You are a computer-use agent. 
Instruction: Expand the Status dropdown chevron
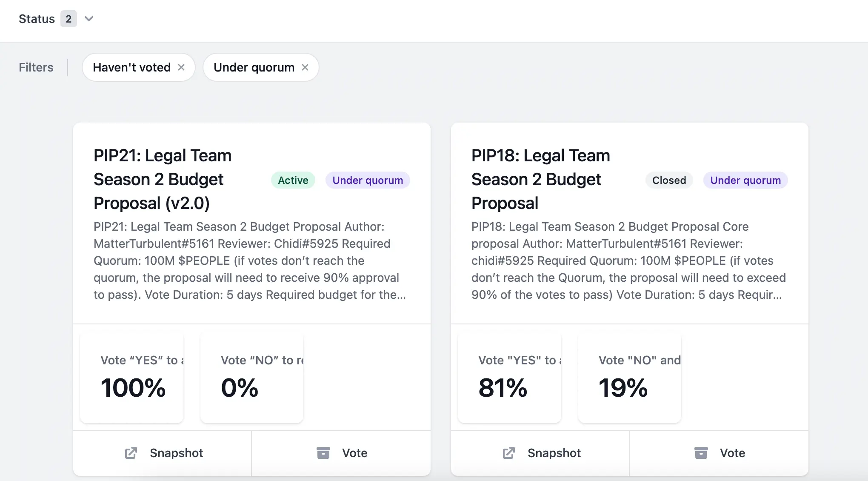coord(89,19)
